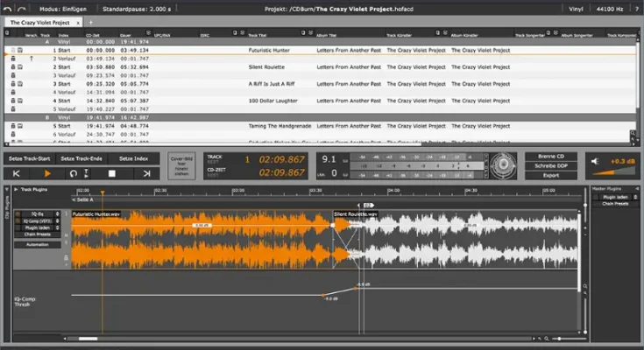Image resolution: width=644 pixels, height=350 pixels.
Task: Click the redo arrow icon
Action: point(21,8)
